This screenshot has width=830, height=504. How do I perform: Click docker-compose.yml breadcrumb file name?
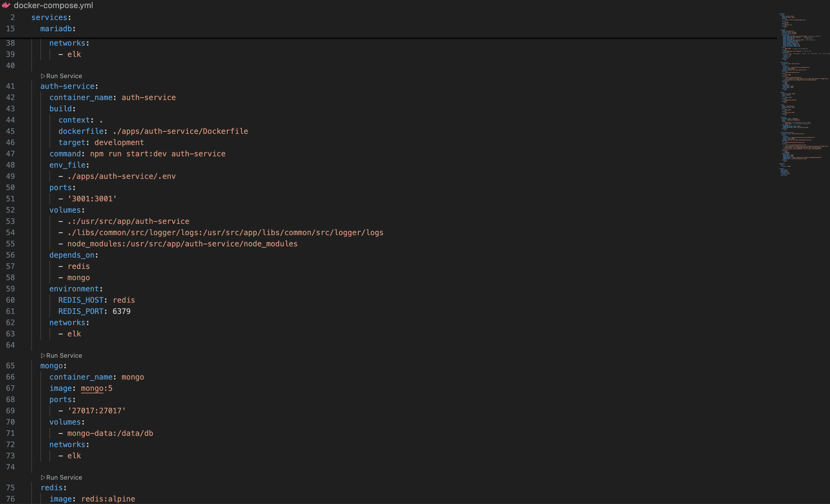click(x=53, y=5)
